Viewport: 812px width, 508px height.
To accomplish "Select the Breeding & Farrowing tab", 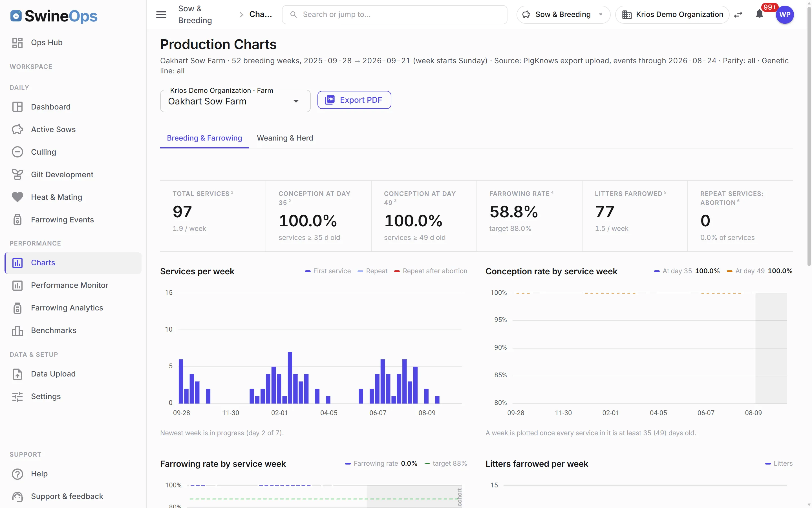I will tap(204, 138).
